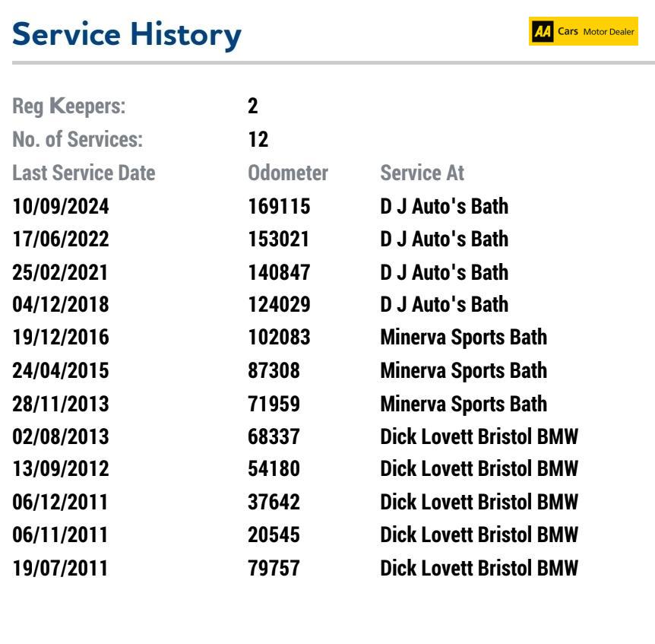Viewport: 655px width, 644px height.
Task: Select the Service History heading
Action: pos(127,36)
